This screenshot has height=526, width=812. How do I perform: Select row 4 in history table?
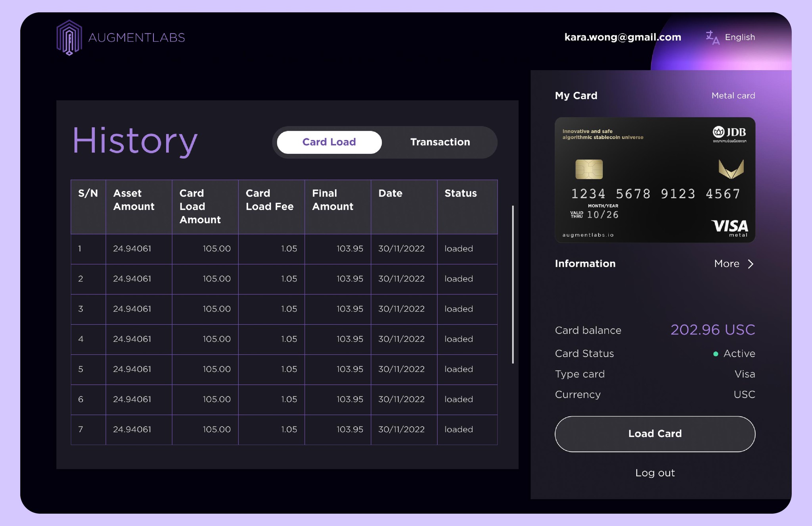(x=283, y=339)
